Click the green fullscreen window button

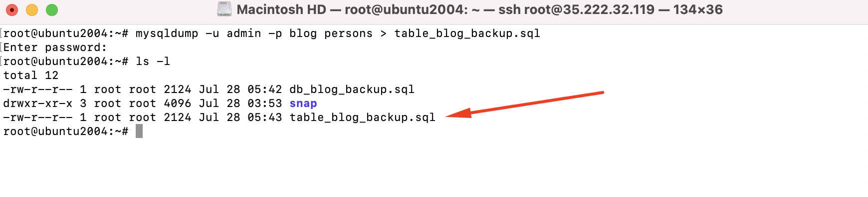click(x=52, y=10)
